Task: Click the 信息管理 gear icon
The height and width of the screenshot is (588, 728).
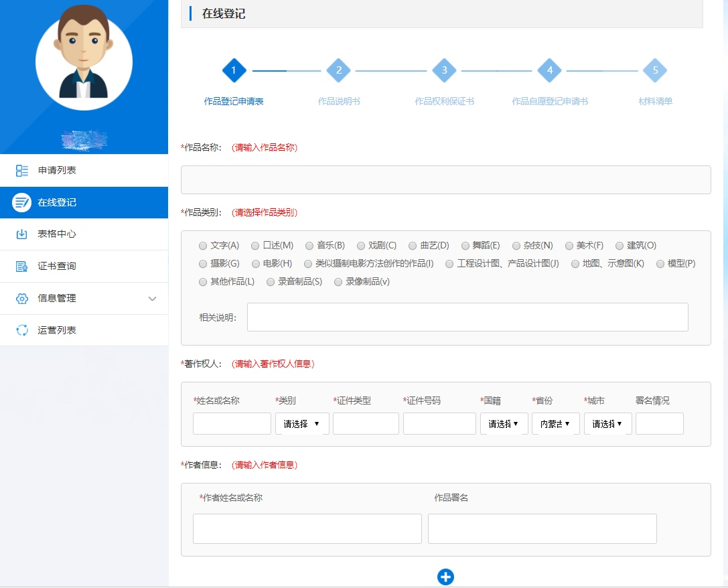Action: click(22, 299)
